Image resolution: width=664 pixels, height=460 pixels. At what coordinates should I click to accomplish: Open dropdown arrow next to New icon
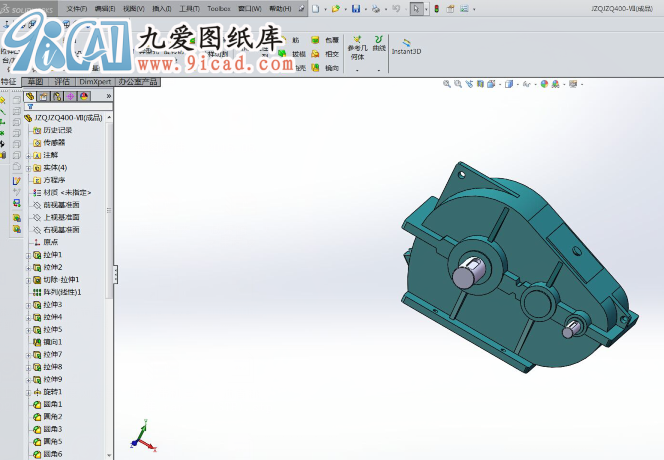coord(325,9)
